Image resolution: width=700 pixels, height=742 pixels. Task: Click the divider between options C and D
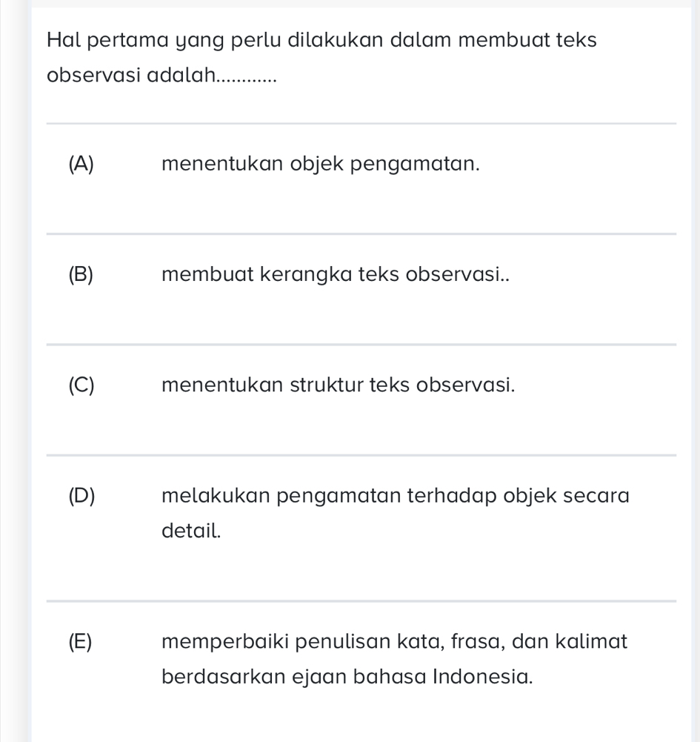pyautogui.click(x=361, y=454)
